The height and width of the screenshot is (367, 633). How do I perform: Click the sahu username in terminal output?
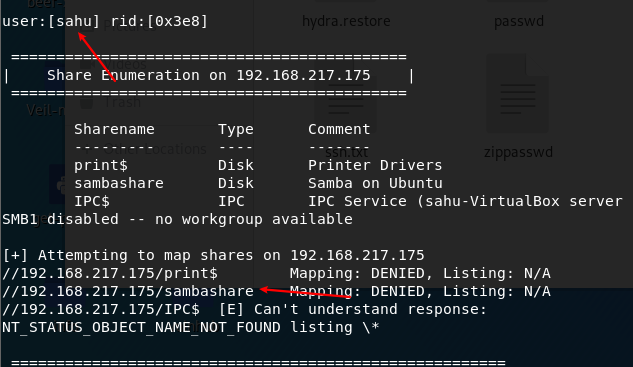coord(74,21)
